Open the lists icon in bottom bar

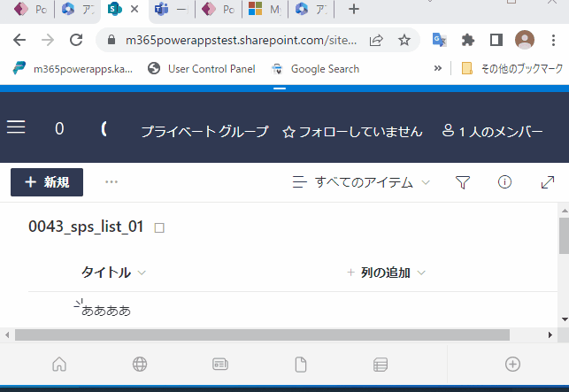[x=381, y=364]
